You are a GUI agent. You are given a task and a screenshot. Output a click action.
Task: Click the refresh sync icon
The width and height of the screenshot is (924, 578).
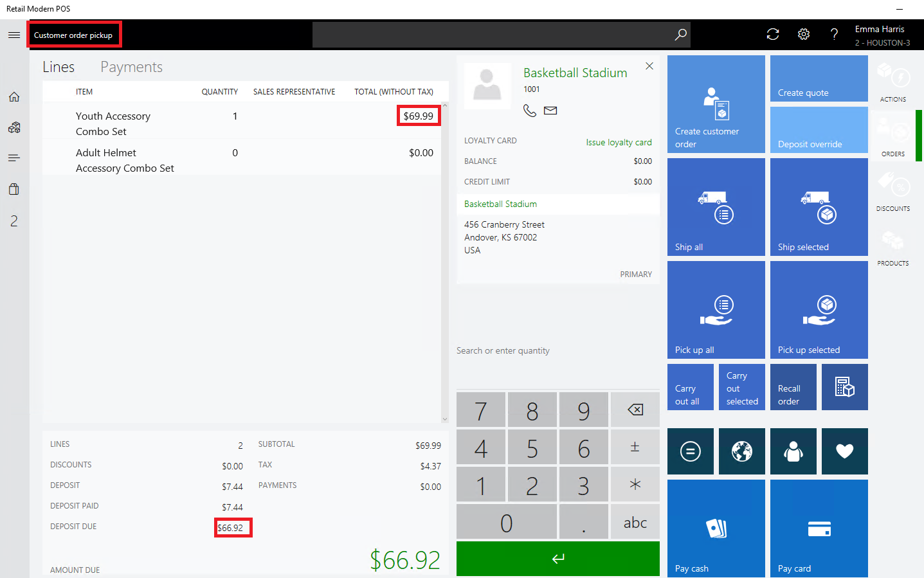click(773, 35)
